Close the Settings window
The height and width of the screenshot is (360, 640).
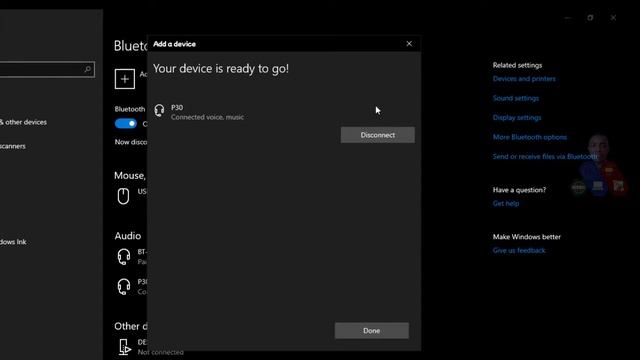(613, 18)
